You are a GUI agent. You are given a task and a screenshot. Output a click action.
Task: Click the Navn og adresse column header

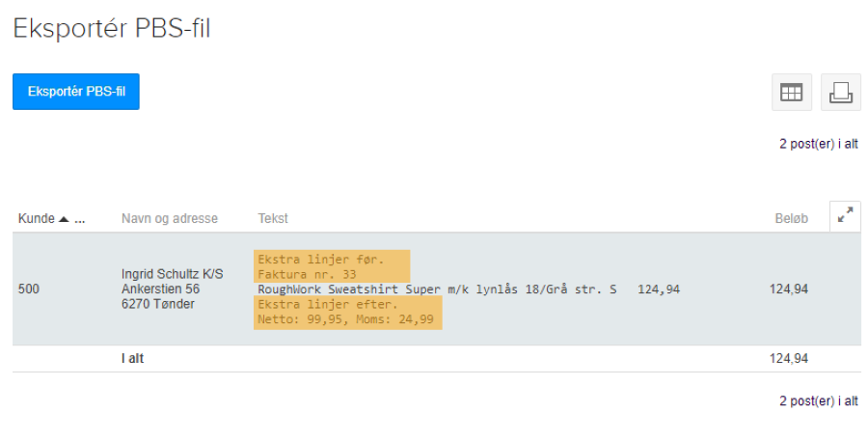tap(169, 219)
